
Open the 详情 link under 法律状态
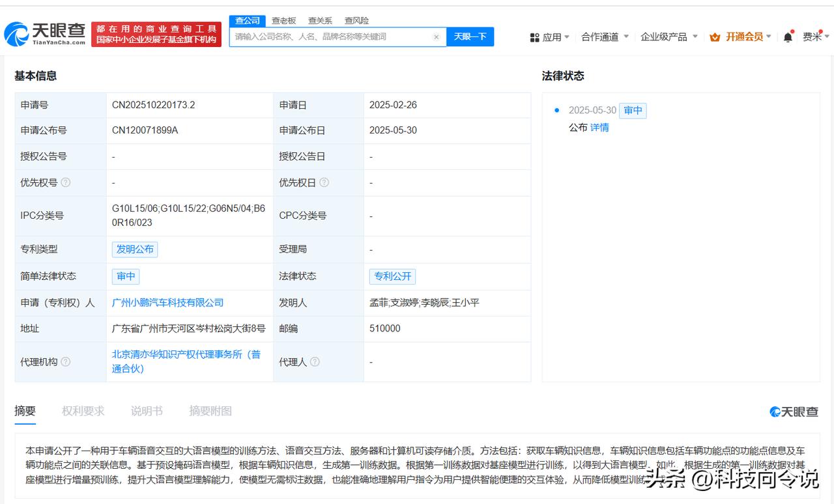(599, 128)
